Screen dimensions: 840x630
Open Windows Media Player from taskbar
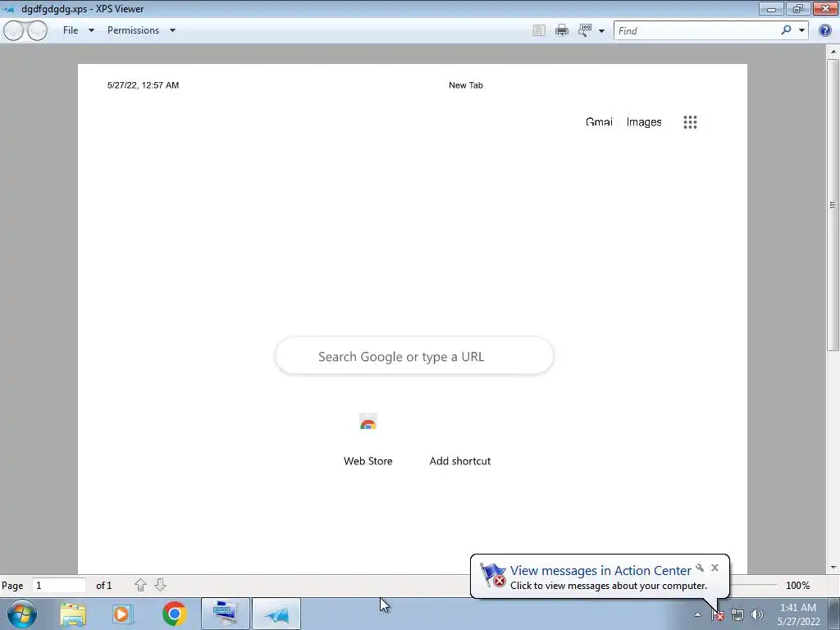pyautogui.click(x=122, y=614)
